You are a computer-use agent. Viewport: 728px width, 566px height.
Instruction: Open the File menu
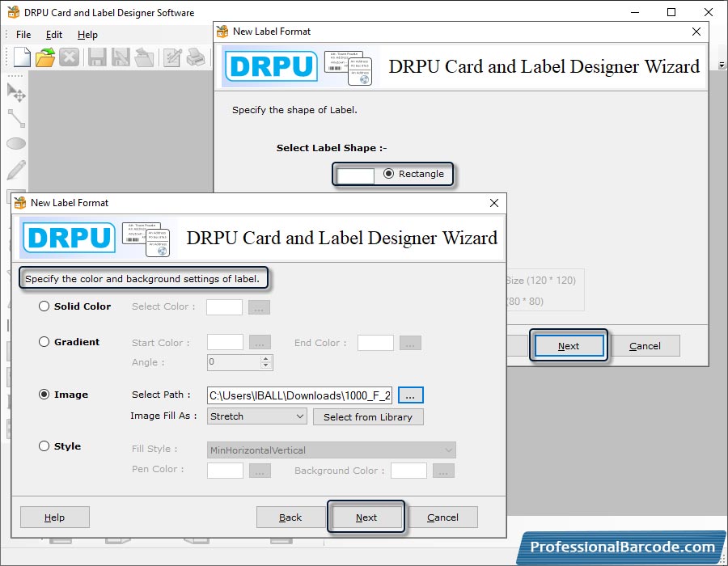point(23,35)
